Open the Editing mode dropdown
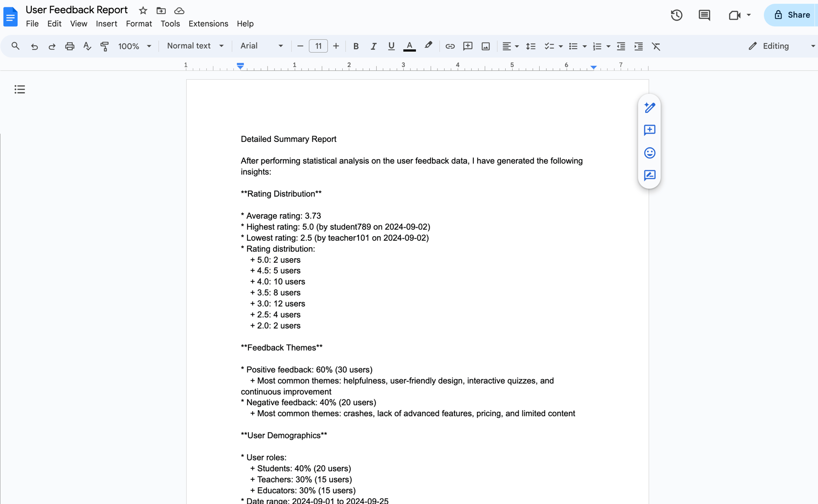This screenshot has height=504, width=818. [781, 46]
